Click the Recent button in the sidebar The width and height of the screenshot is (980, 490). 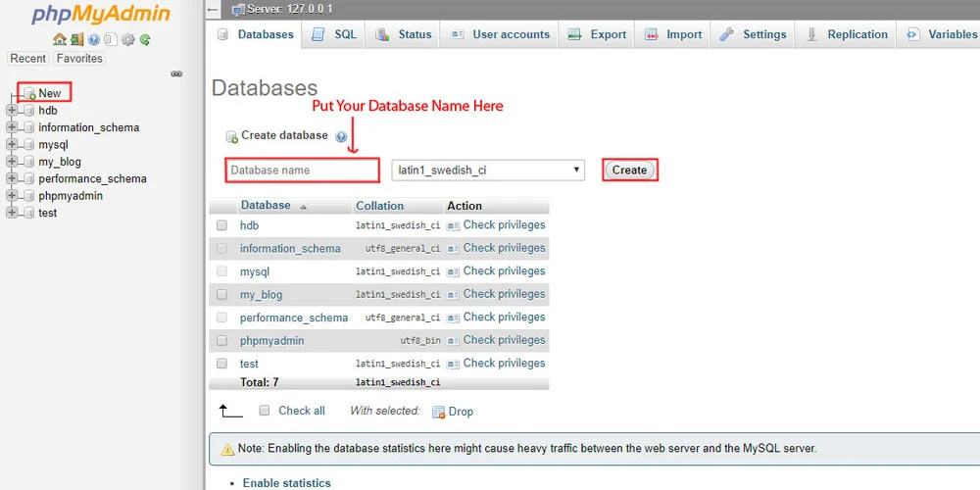tap(28, 59)
